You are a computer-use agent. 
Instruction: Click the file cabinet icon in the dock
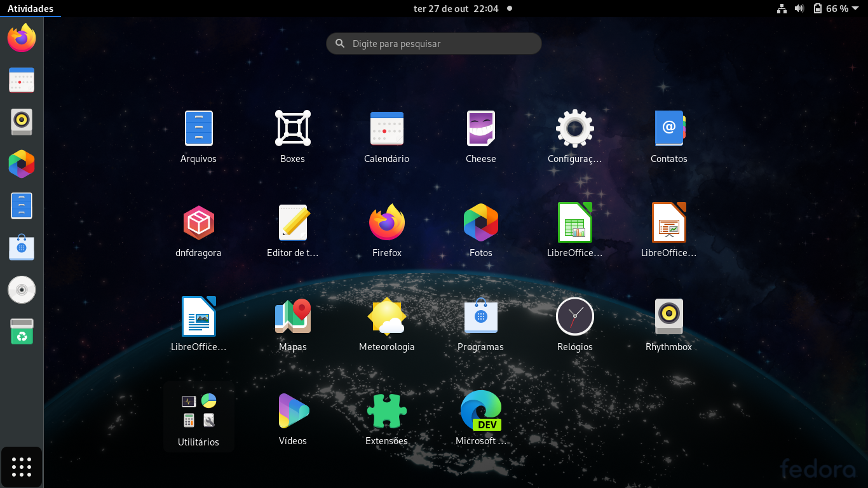coord(22,206)
